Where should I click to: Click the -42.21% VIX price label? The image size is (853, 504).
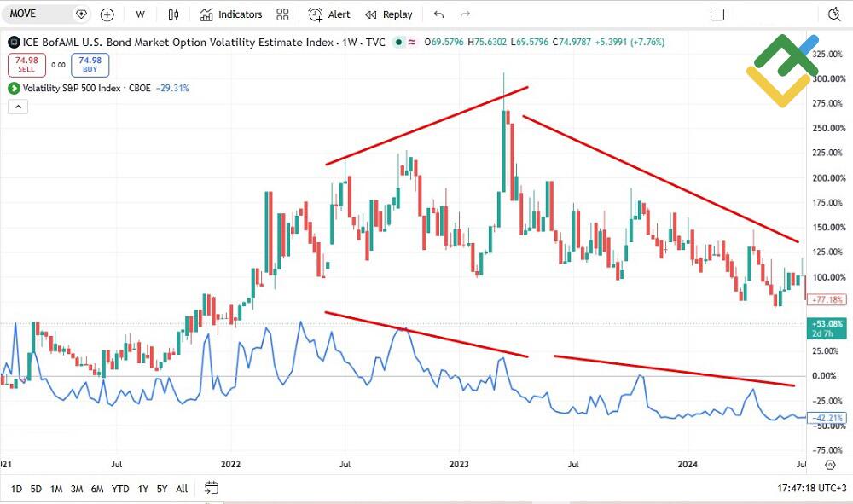[x=827, y=418]
